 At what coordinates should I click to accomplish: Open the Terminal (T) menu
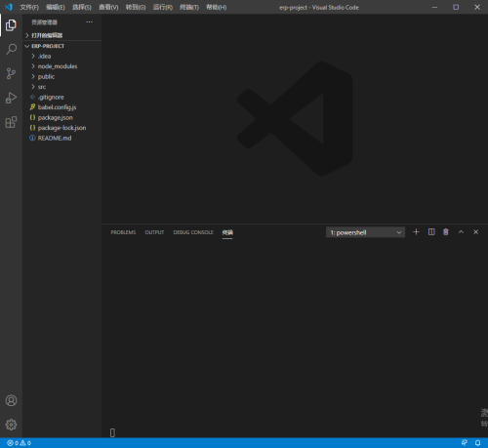[x=189, y=7]
